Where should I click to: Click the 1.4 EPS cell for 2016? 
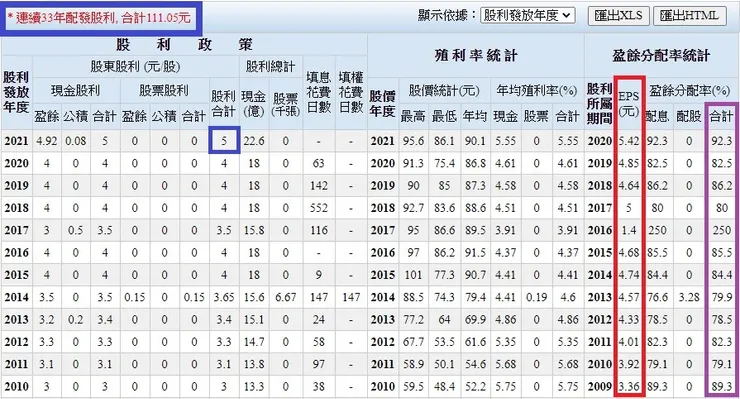[629, 230]
